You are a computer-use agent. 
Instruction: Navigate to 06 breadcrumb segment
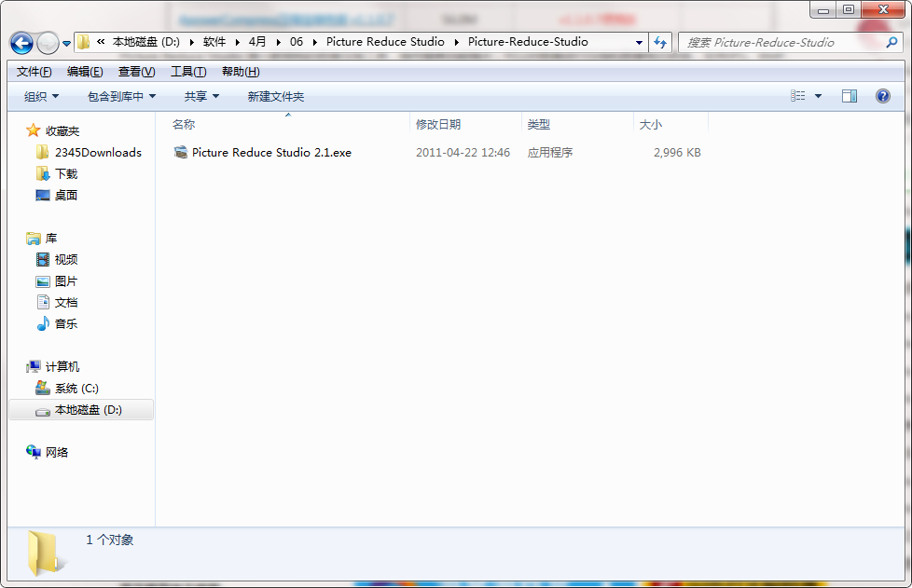pyautogui.click(x=297, y=42)
